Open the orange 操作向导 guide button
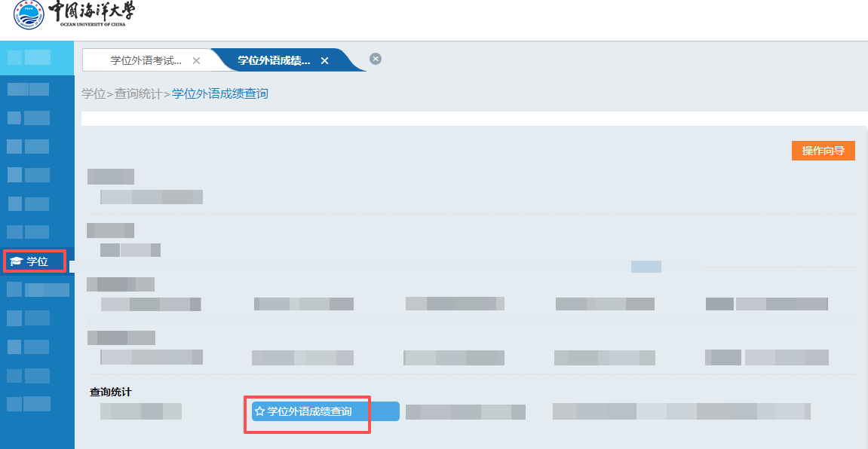The width and height of the screenshot is (868, 449). tap(824, 151)
